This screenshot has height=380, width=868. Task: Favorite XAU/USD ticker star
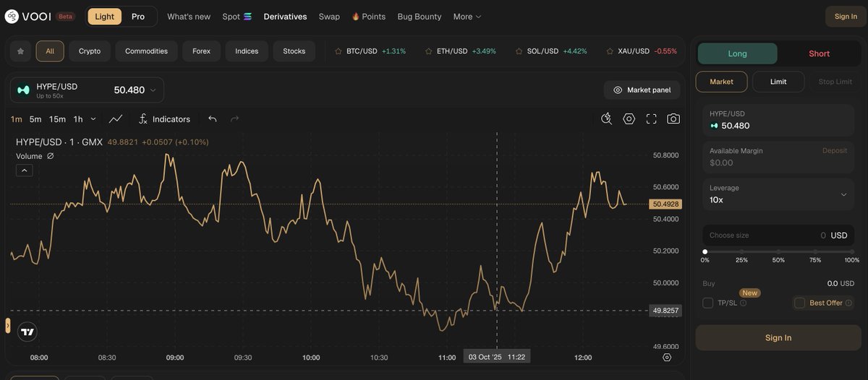(x=610, y=51)
